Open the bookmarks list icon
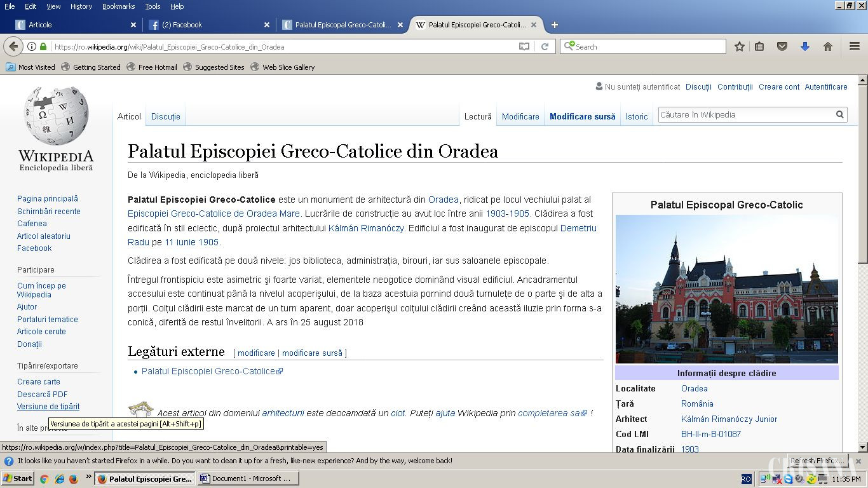 coord(759,46)
